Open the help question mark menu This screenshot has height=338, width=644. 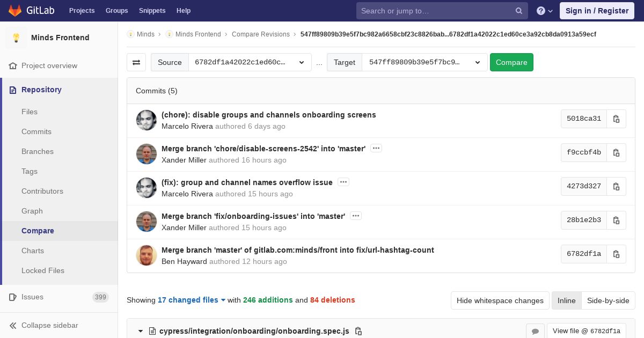[x=544, y=11]
